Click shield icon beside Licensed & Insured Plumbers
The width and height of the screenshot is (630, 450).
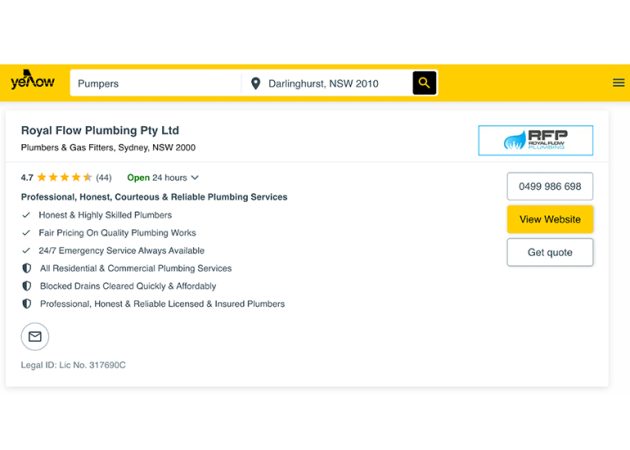point(27,304)
